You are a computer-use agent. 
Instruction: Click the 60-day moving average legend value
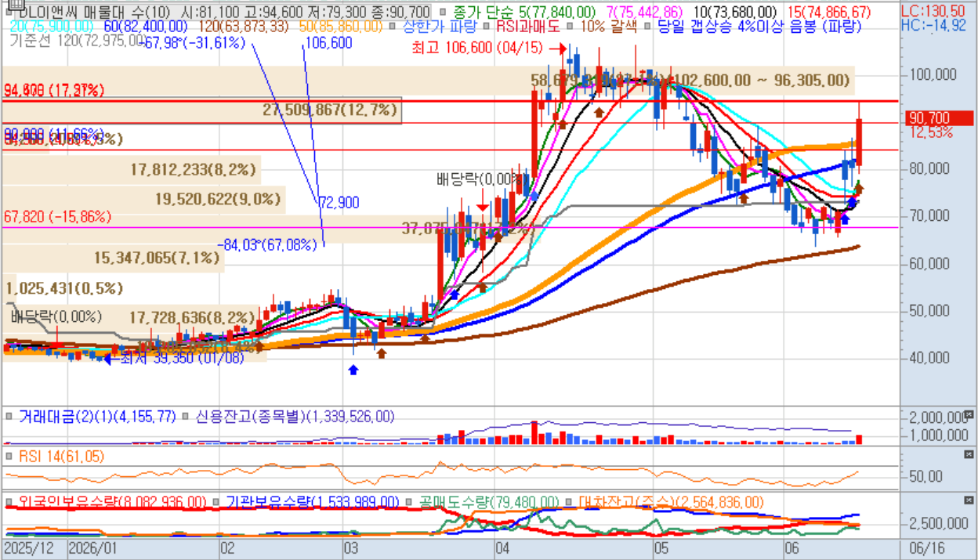146,27
